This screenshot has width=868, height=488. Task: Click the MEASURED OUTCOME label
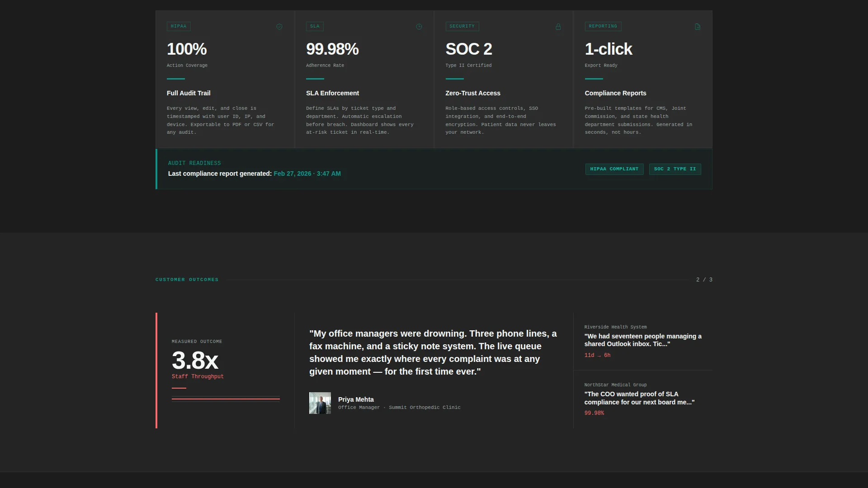click(x=197, y=342)
